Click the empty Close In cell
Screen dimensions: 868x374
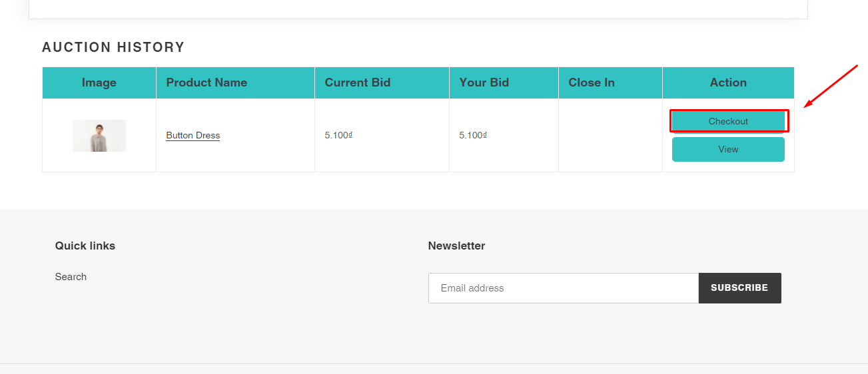610,136
